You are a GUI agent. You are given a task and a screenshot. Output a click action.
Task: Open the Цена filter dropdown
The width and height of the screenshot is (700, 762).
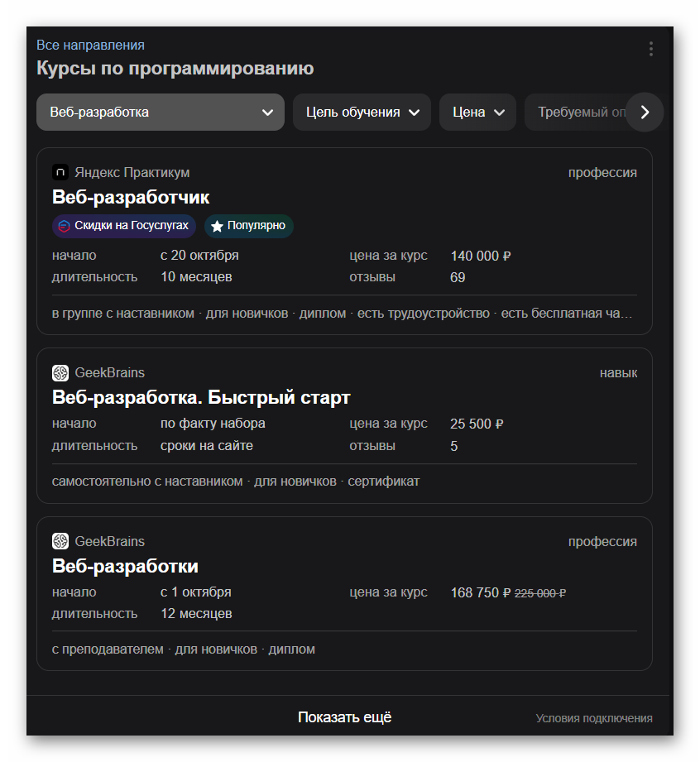[x=477, y=113]
